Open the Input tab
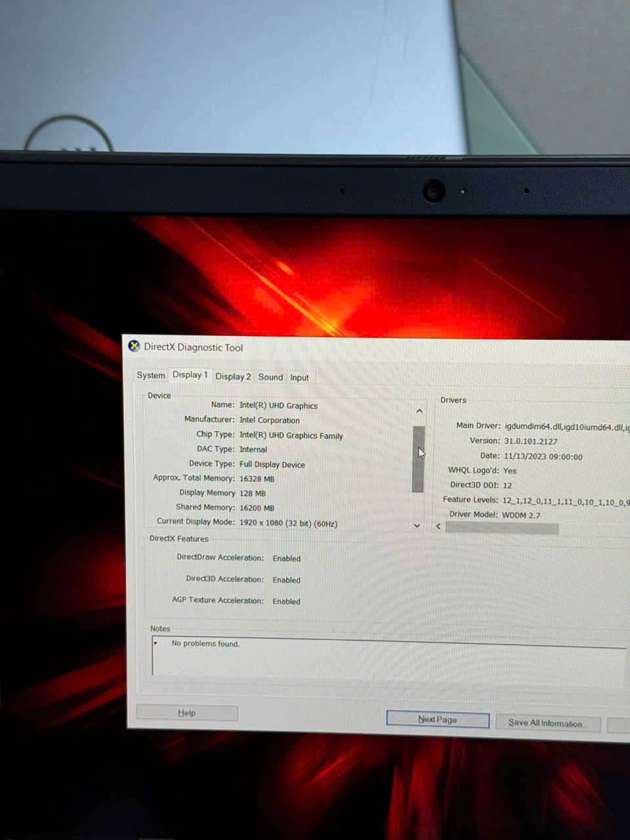 pyautogui.click(x=299, y=377)
